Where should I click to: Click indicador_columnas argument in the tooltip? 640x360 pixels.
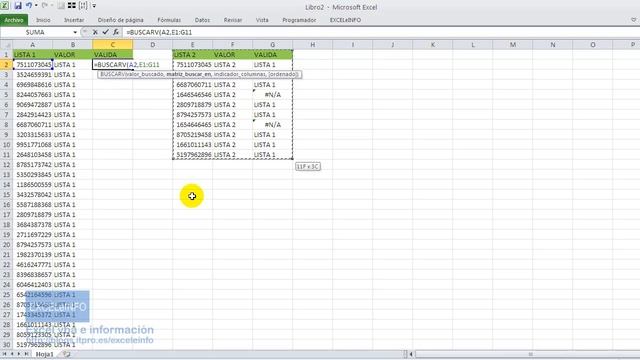tap(239, 74)
